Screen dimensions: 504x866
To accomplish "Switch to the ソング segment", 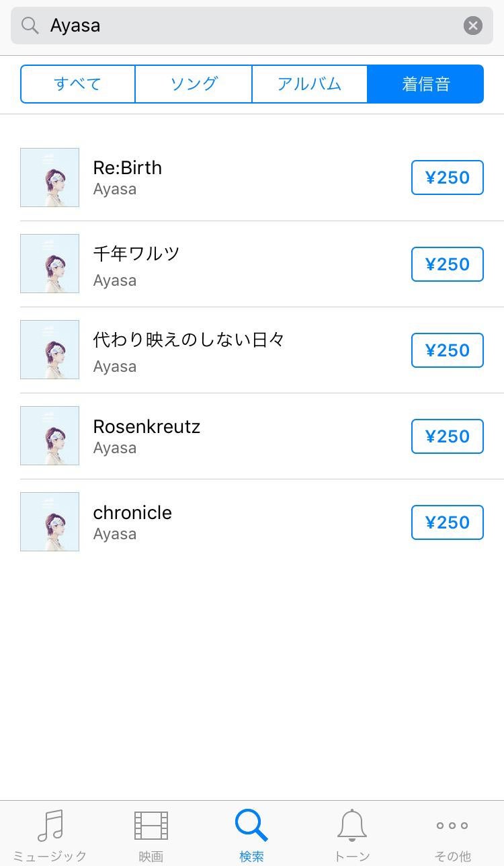I will coord(194,84).
